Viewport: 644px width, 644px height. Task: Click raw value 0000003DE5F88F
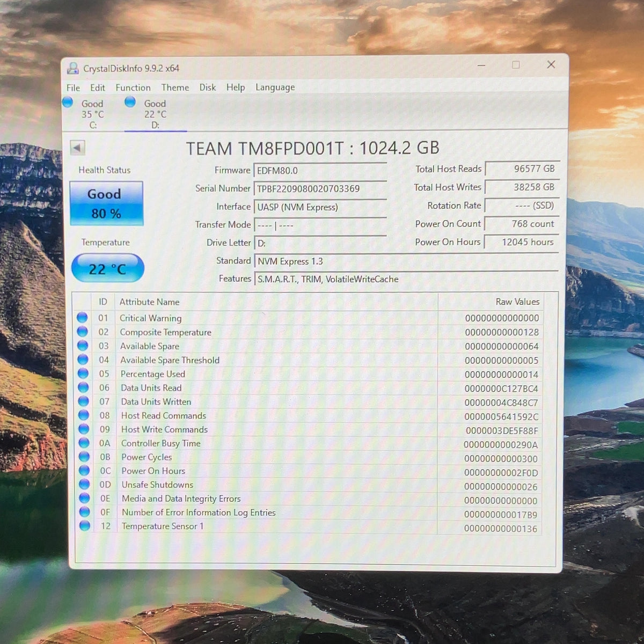coord(501,430)
